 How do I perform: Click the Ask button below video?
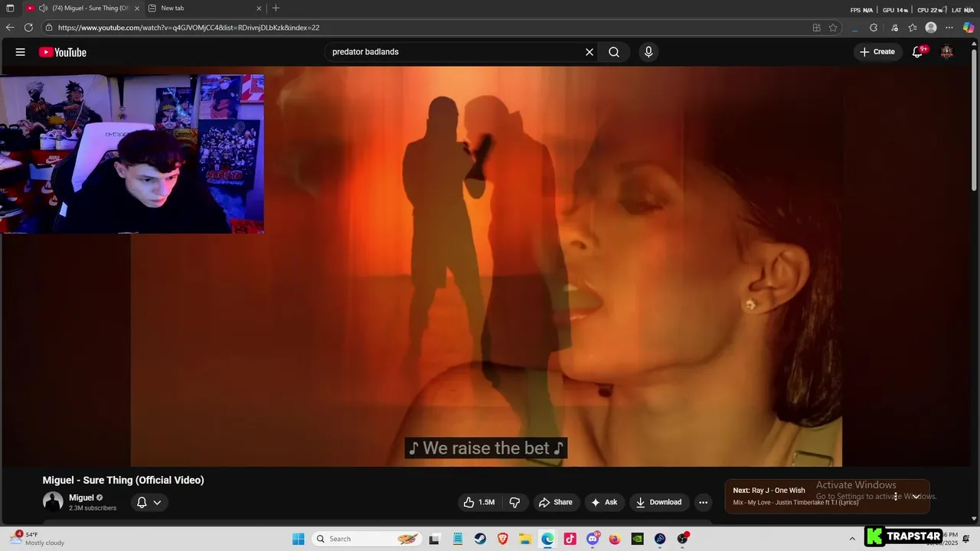click(604, 502)
